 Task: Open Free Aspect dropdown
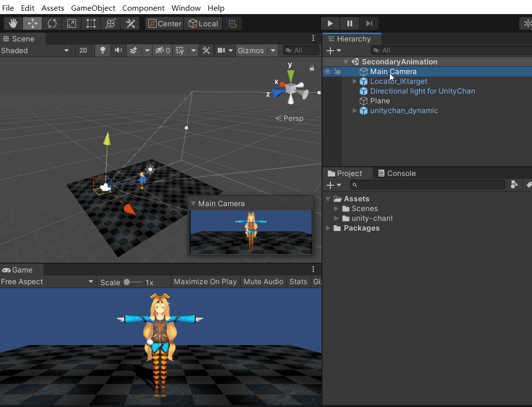point(47,282)
